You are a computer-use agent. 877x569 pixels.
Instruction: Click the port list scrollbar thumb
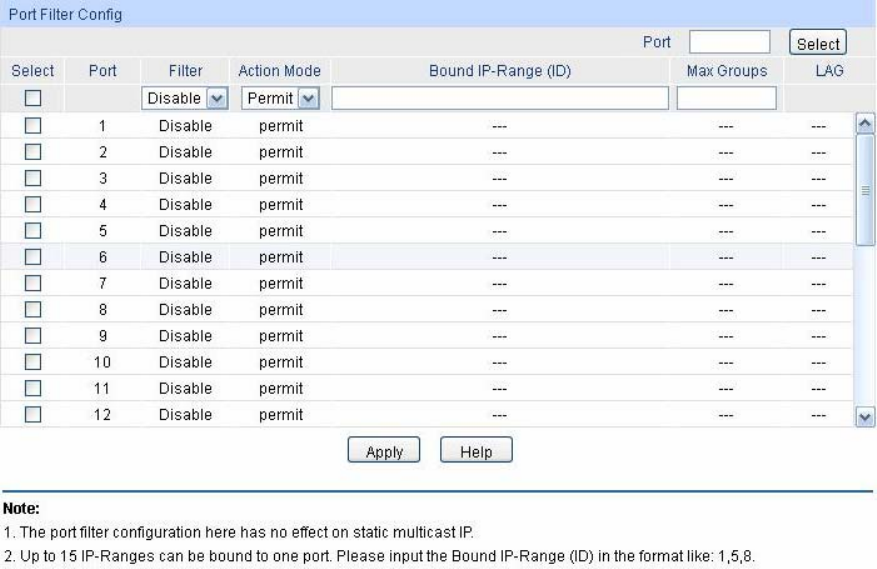tap(866, 190)
